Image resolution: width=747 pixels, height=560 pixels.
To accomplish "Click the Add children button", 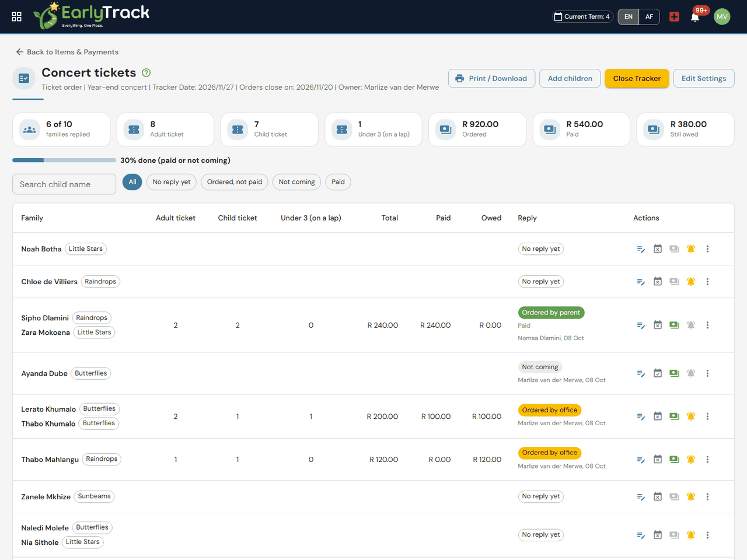I will [570, 78].
